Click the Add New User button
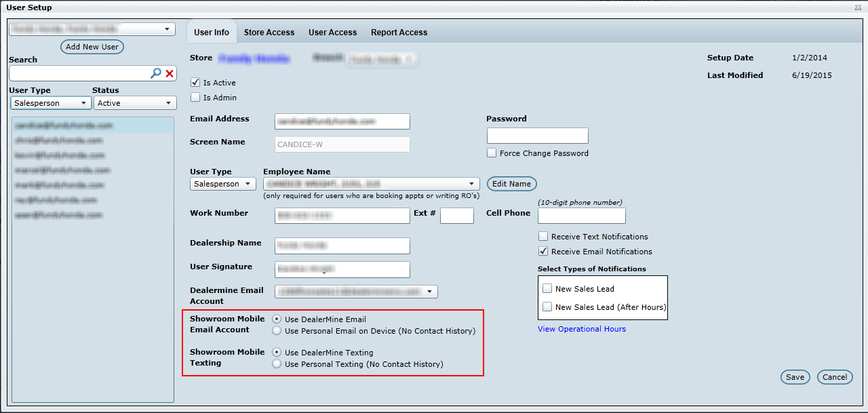The image size is (868, 413). pos(92,47)
